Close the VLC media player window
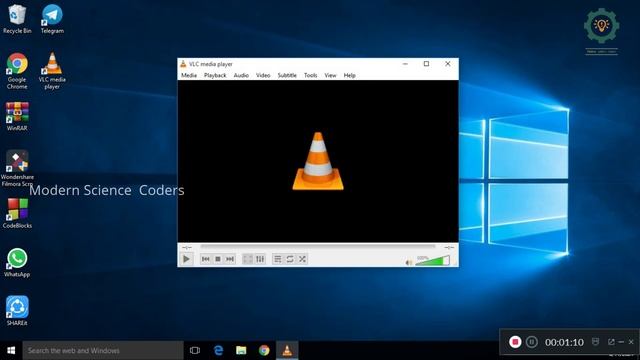 pos(448,64)
